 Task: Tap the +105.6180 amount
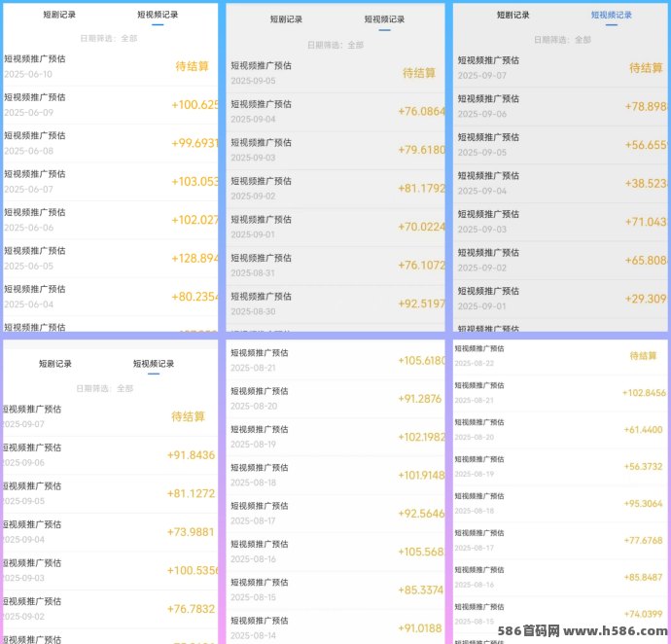click(421, 361)
